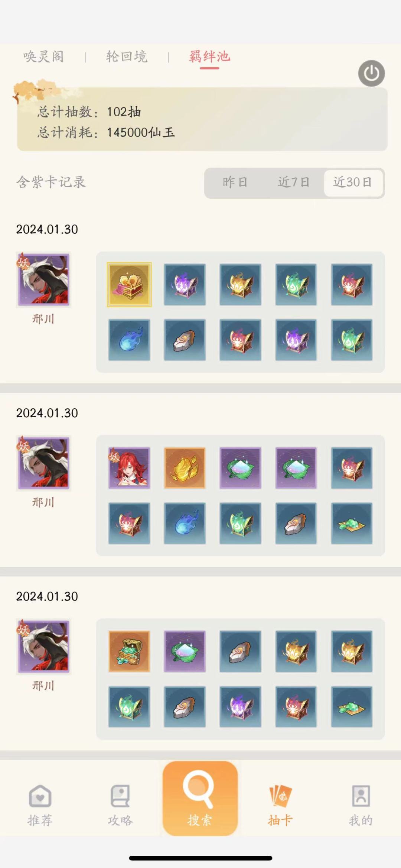Tap the orange 搜索 search button
The image size is (401, 868).
(200, 798)
